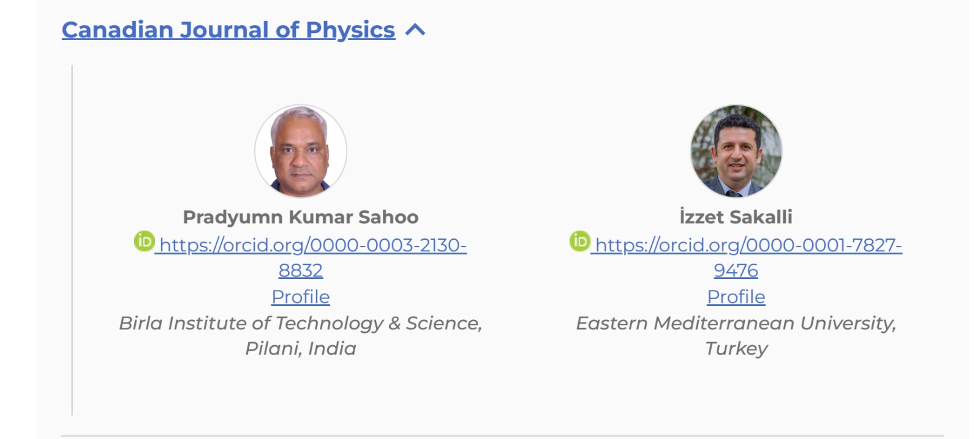Click Pradyumn Kumar Sahoo's profile photo
The image size is (980, 439).
301,151
